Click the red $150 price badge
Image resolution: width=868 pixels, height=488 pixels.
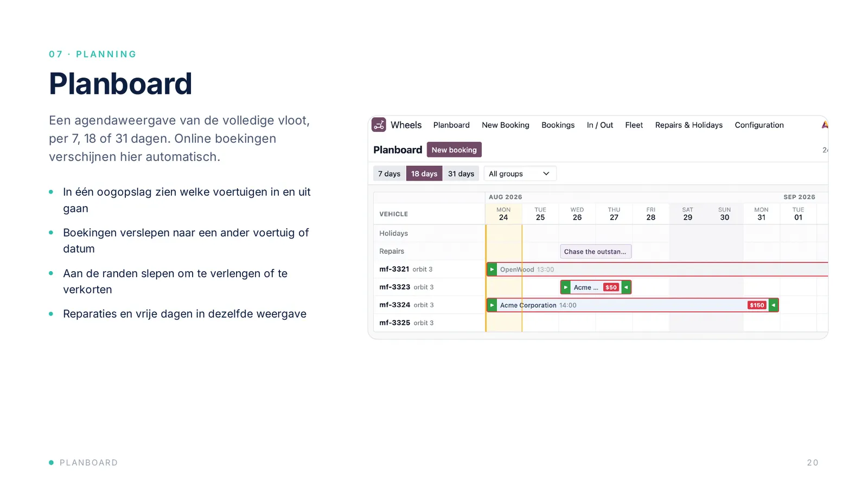click(x=757, y=305)
